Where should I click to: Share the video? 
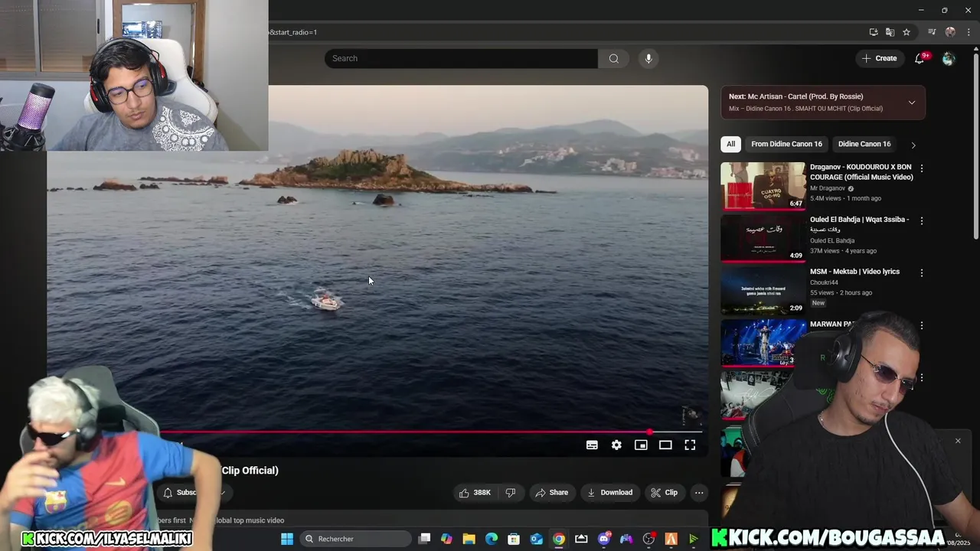coord(551,493)
